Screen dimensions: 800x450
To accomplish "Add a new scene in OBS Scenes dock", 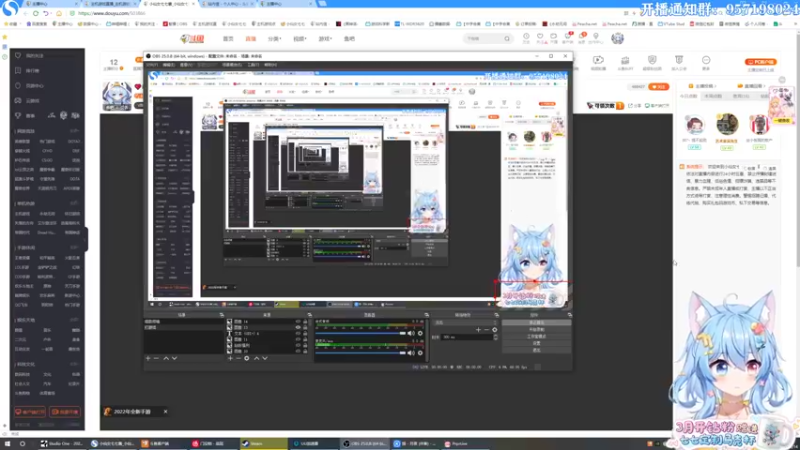I will 148,359.
